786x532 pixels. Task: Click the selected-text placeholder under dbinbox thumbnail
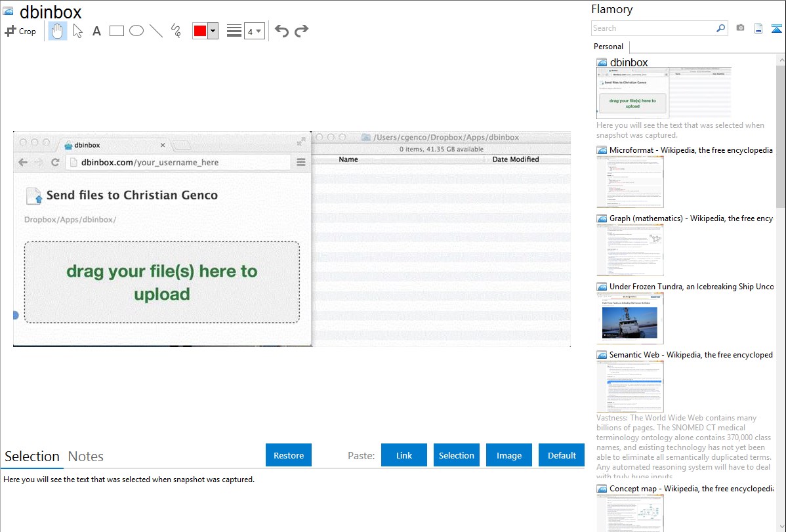coord(680,131)
